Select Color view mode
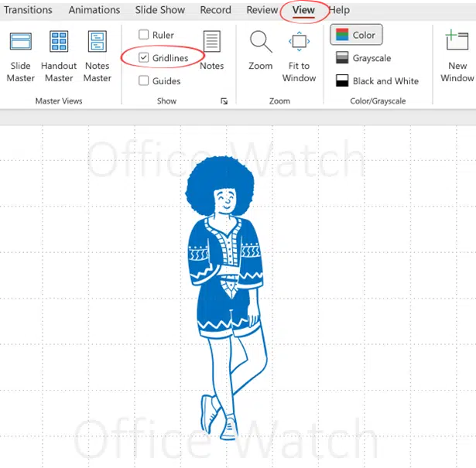Viewport: 476px width, 468px height. tap(356, 35)
